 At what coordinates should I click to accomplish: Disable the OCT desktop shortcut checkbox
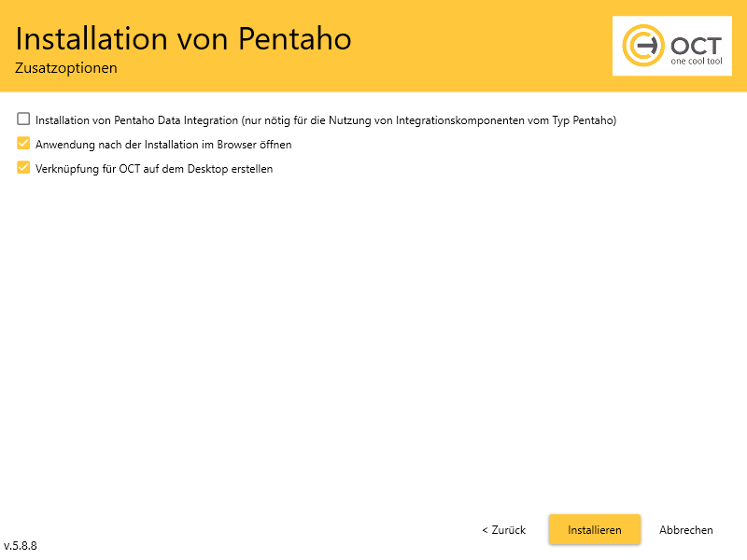[23, 169]
